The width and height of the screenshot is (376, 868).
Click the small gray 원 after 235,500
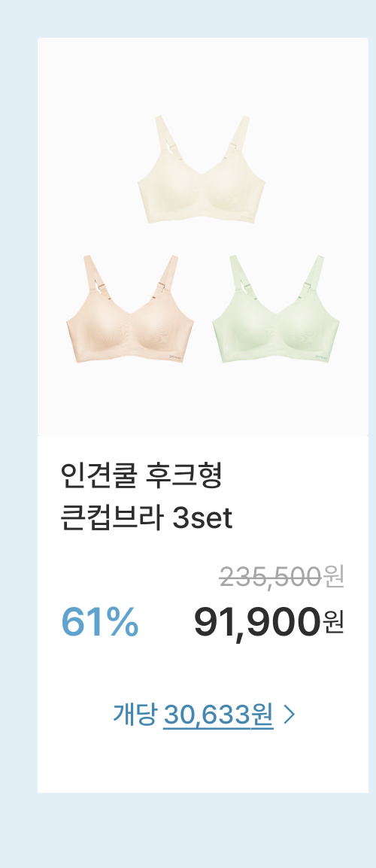(x=335, y=578)
